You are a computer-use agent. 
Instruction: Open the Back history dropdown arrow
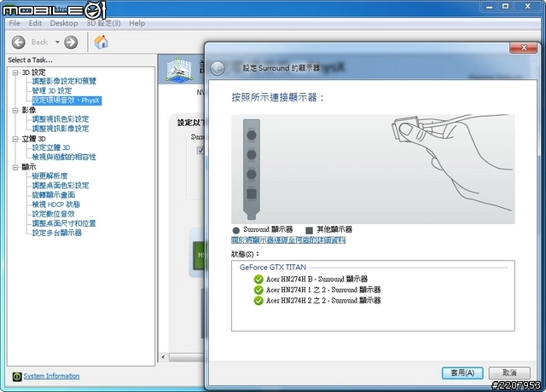click(57, 42)
